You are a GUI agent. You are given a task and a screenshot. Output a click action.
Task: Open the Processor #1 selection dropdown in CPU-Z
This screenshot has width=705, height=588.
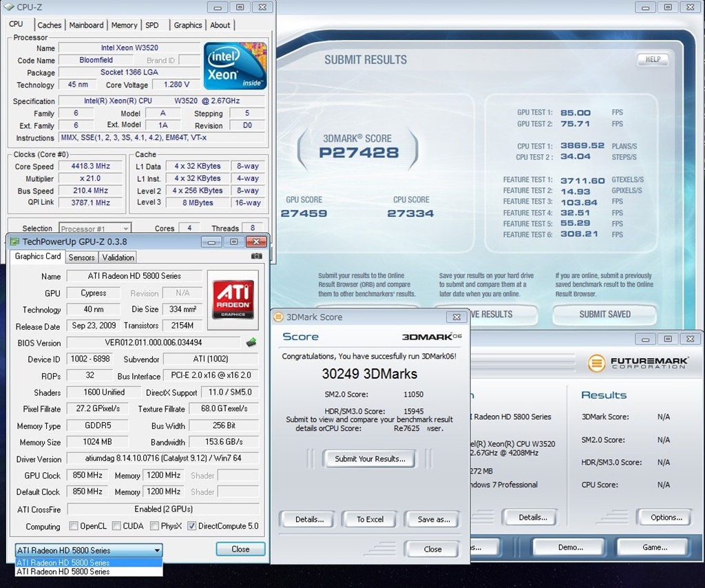95,229
